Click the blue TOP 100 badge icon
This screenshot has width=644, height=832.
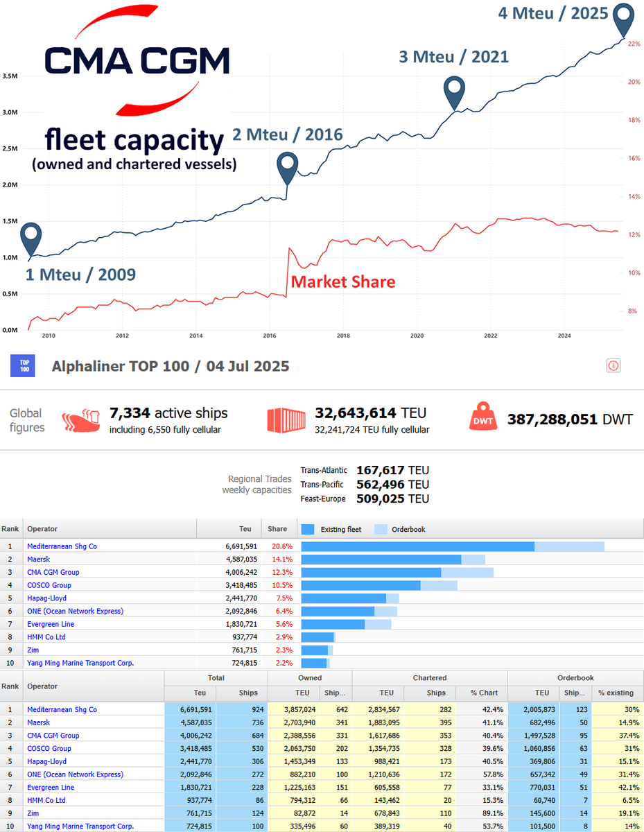[x=23, y=365]
